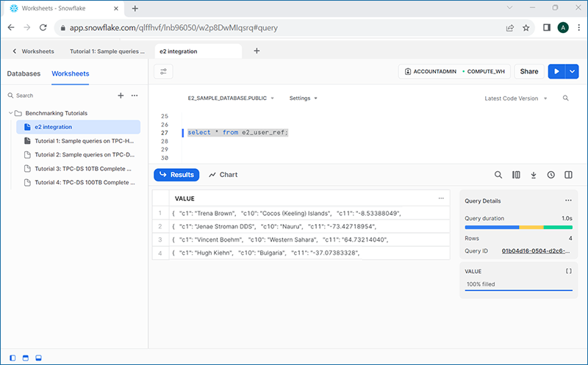Image resolution: width=588 pixels, height=365 pixels.
Task: Toggle the query details side panel
Action: click(568, 175)
